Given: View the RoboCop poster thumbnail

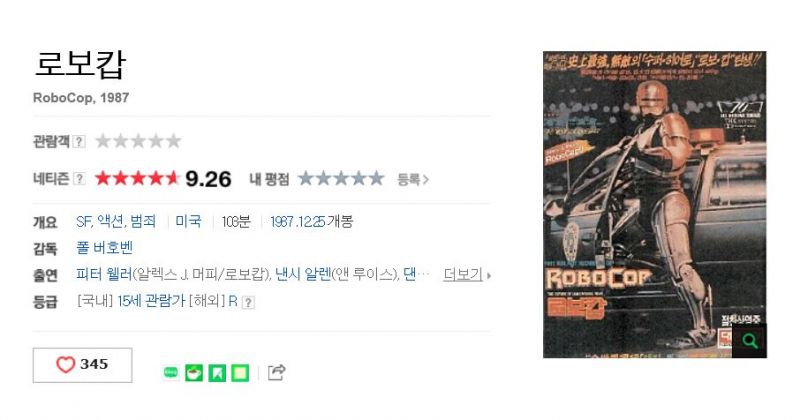Looking at the screenshot, I should tap(655, 204).
